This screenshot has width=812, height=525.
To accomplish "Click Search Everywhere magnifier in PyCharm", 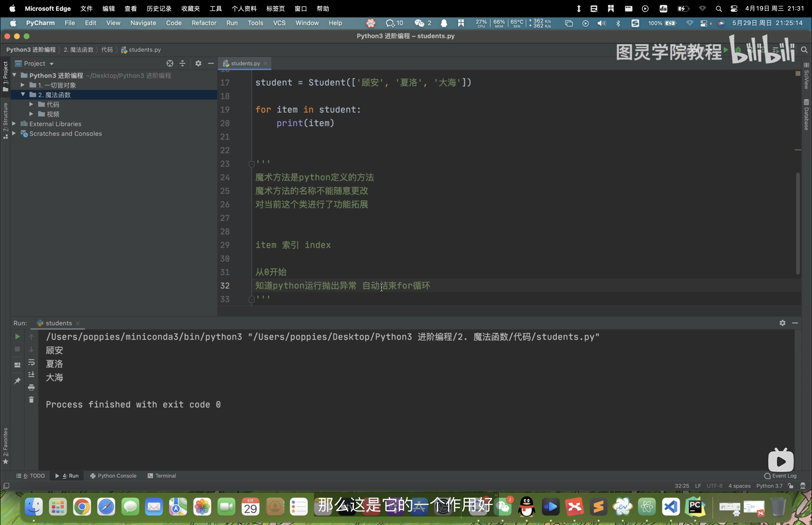I will click(804, 50).
